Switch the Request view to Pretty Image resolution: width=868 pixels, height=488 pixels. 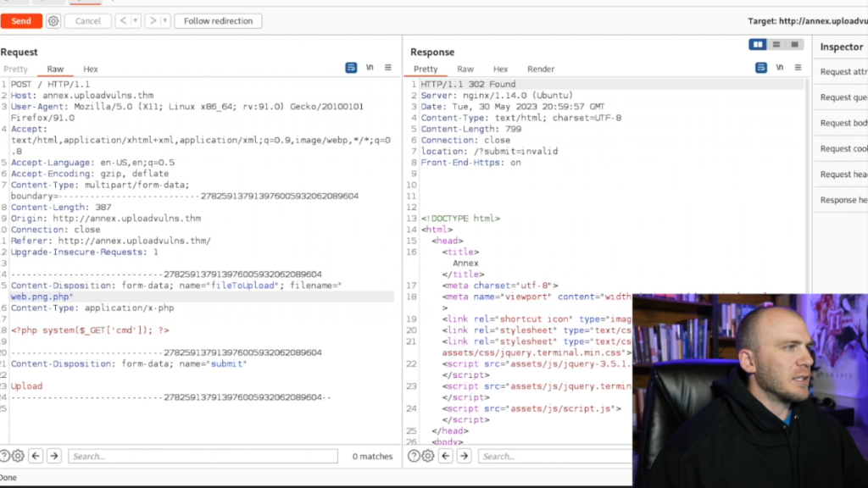pyautogui.click(x=15, y=69)
